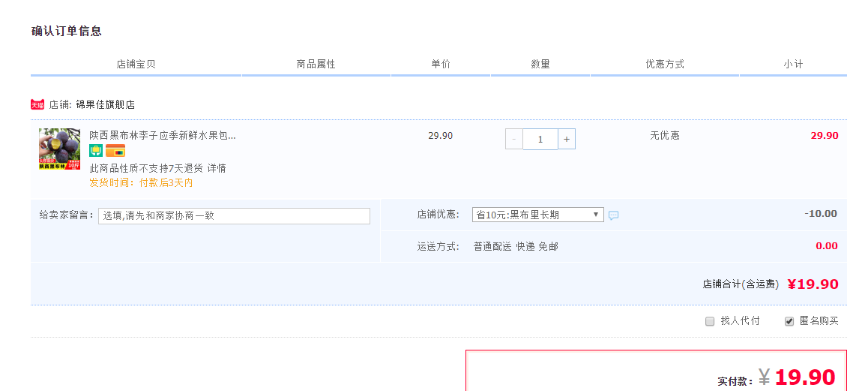Open the store discount chat bubble icon
The height and width of the screenshot is (391, 868).
coord(613,215)
